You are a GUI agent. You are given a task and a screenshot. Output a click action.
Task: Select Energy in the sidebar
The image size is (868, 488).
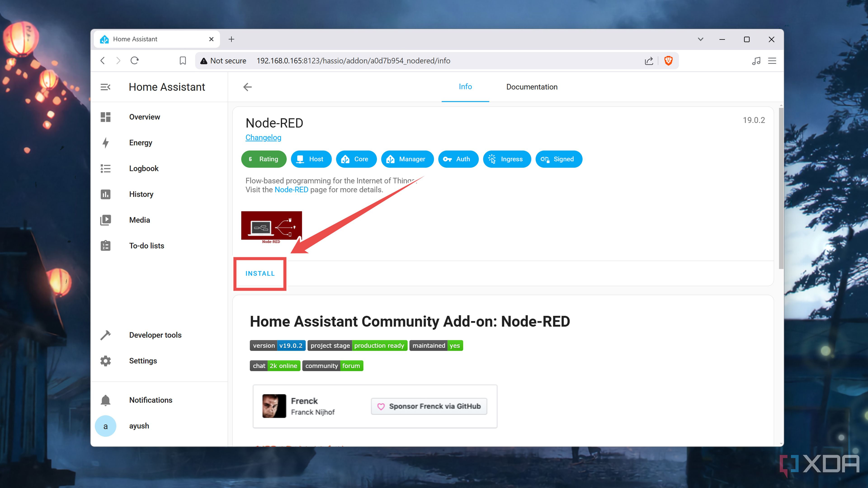tap(141, 143)
